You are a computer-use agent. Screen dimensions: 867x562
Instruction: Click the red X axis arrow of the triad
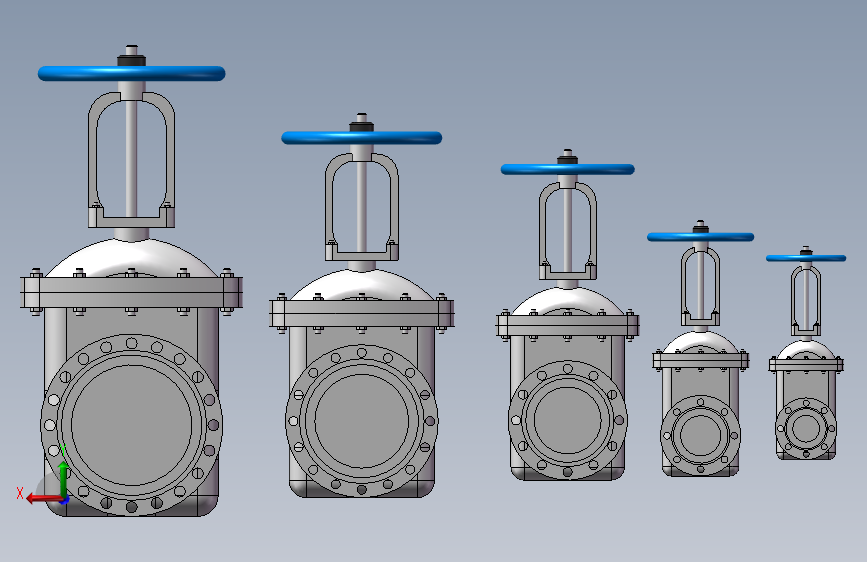click(43, 499)
